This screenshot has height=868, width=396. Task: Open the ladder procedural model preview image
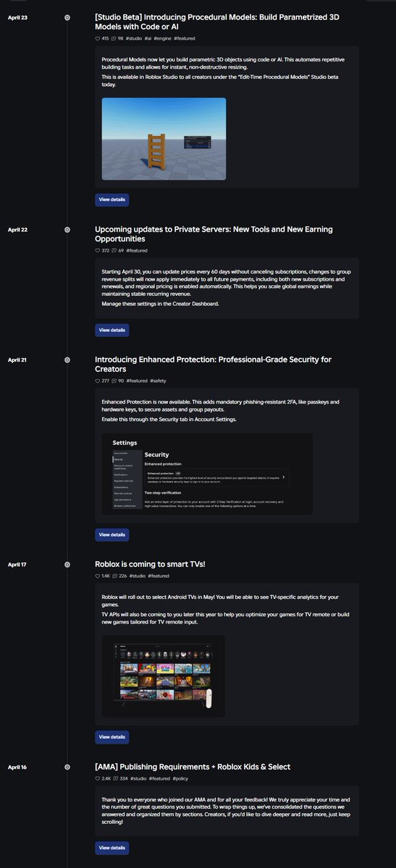click(164, 139)
